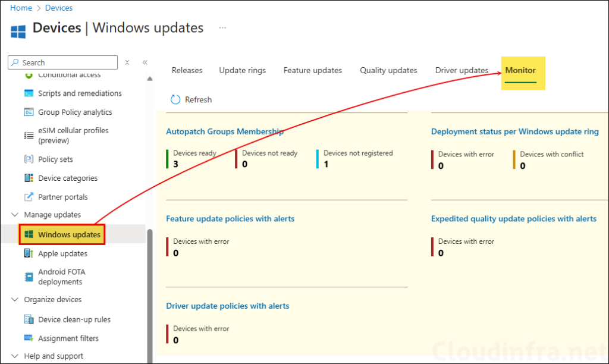Click the Home breadcrumb link
This screenshot has width=609, height=364.
pyautogui.click(x=21, y=8)
